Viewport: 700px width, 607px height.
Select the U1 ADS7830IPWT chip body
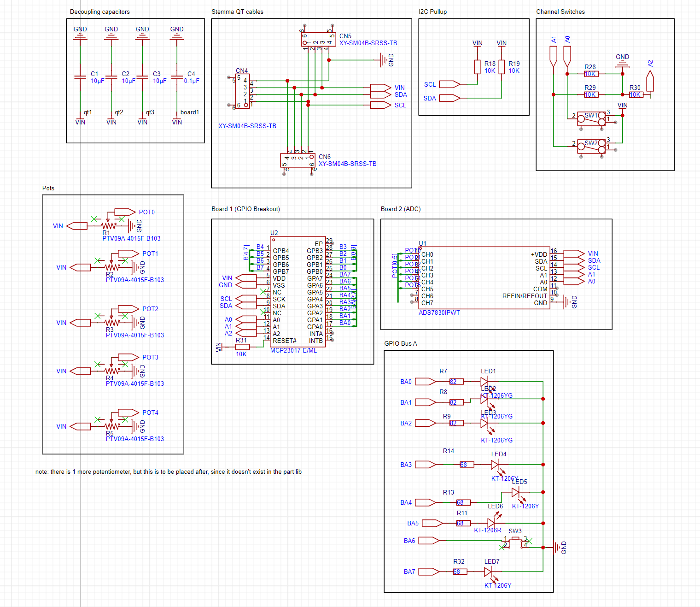point(484,278)
